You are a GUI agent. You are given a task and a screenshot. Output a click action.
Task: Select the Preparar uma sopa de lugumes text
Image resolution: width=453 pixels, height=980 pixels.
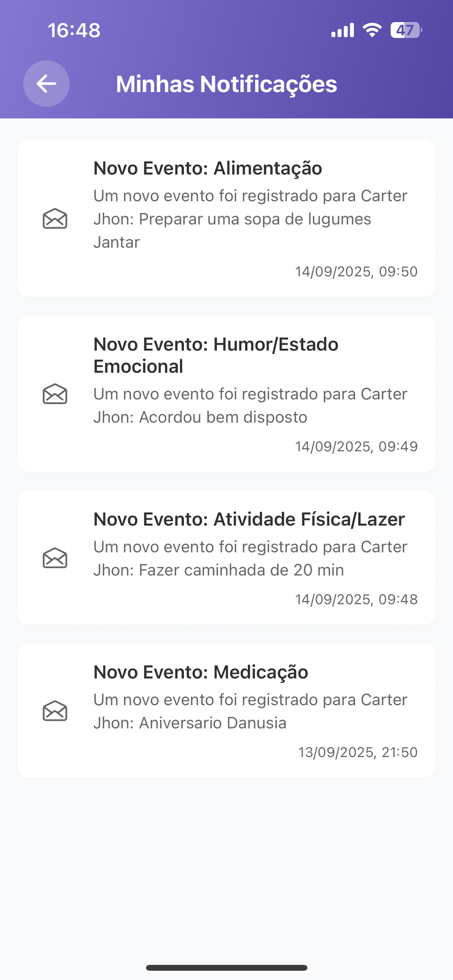[x=255, y=219]
